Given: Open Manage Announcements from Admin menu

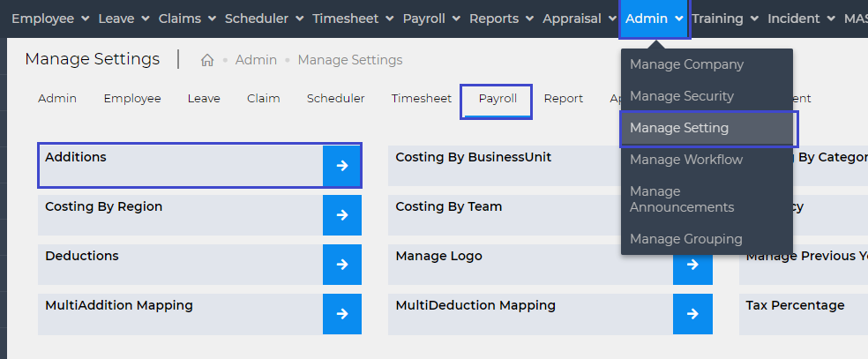Looking at the screenshot, I should (x=707, y=199).
